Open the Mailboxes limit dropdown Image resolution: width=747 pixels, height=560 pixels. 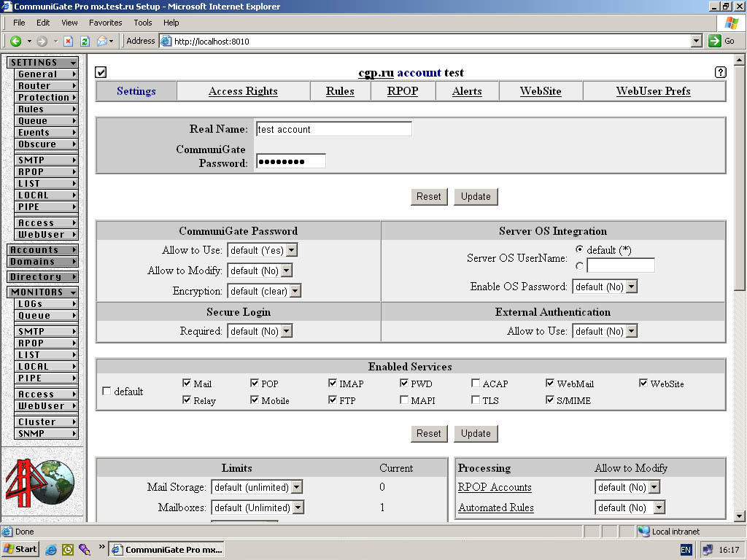(x=258, y=507)
